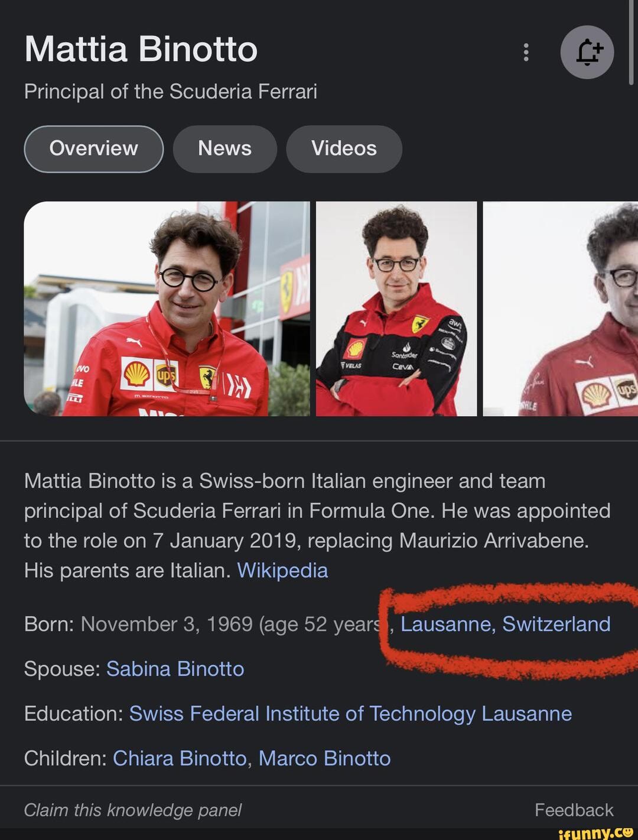The image size is (638, 840).
Task: Select the Overview tab
Action: (x=93, y=148)
